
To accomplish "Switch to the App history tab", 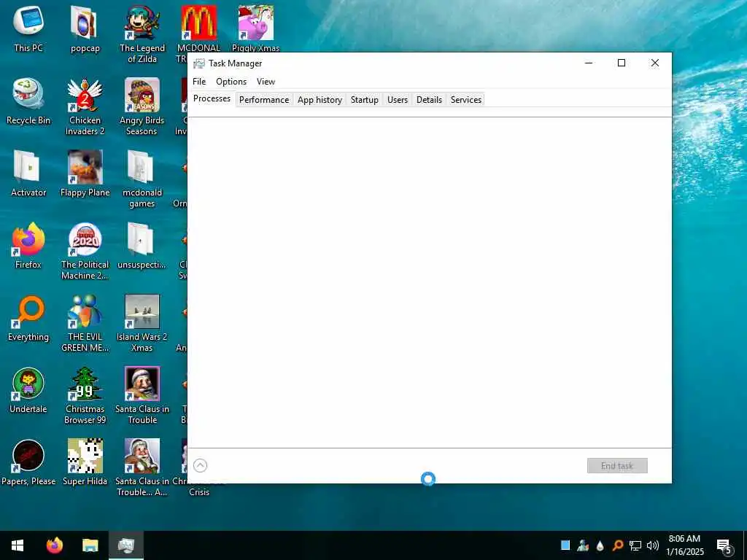I will tap(320, 99).
